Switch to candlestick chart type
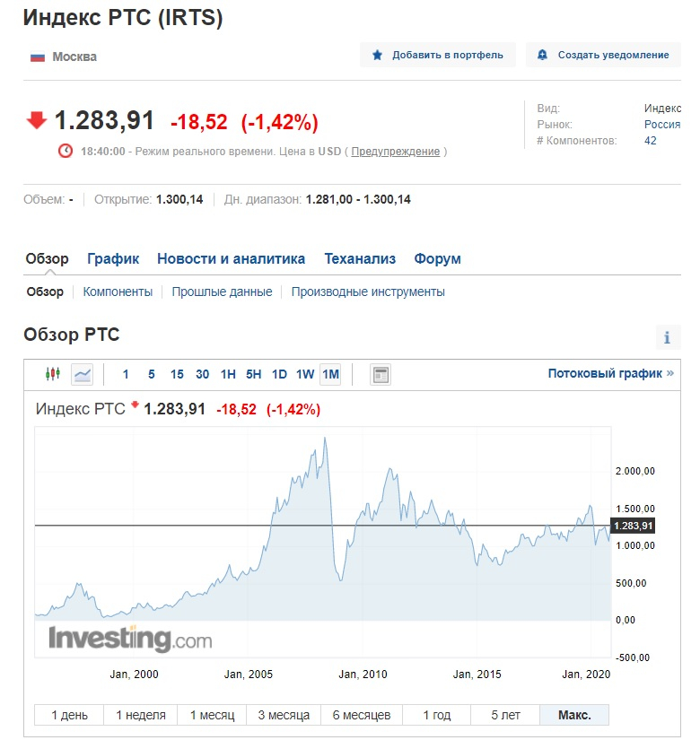The height and width of the screenshot is (740, 700). tap(53, 374)
